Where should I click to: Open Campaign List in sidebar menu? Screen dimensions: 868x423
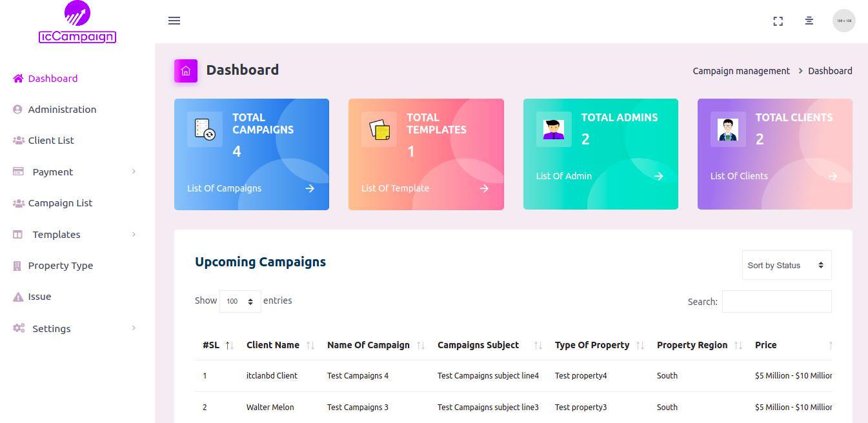tap(61, 203)
